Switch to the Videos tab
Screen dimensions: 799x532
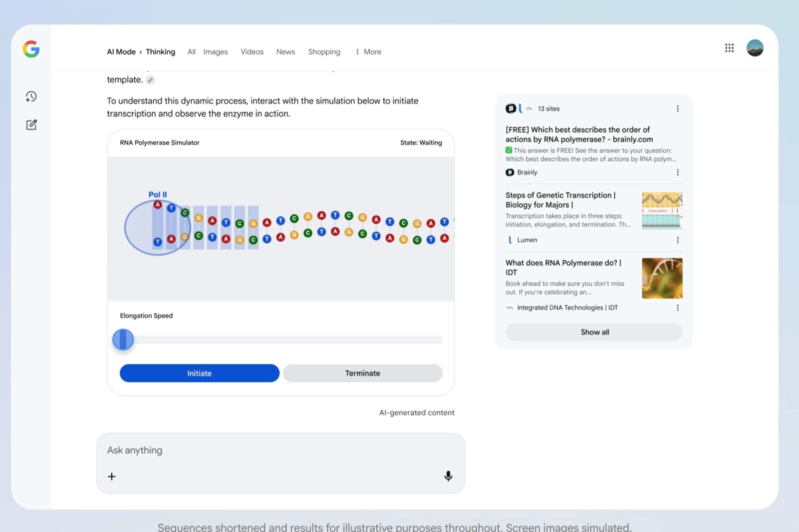(x=252, y=52)
